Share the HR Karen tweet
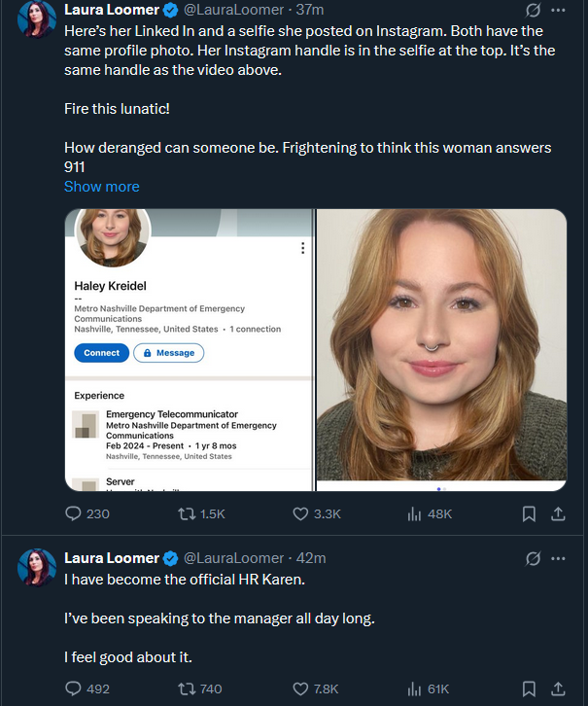Screen dimensions: 588x706 (x=558, y=688)
